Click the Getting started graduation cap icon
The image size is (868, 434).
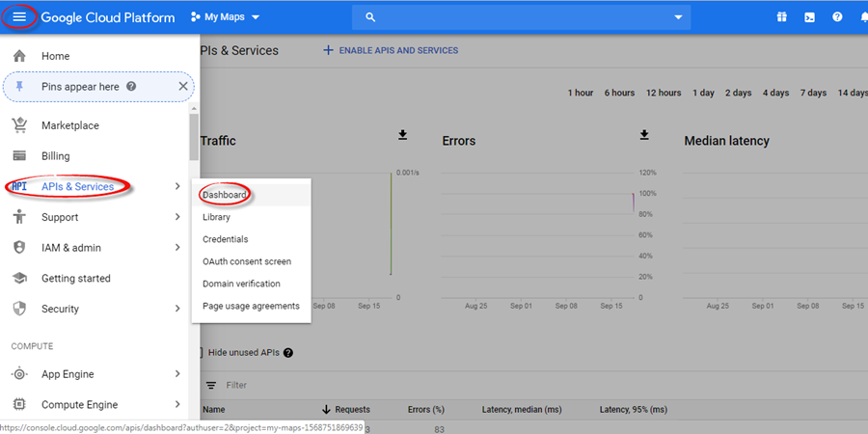(x=19, y=278)
